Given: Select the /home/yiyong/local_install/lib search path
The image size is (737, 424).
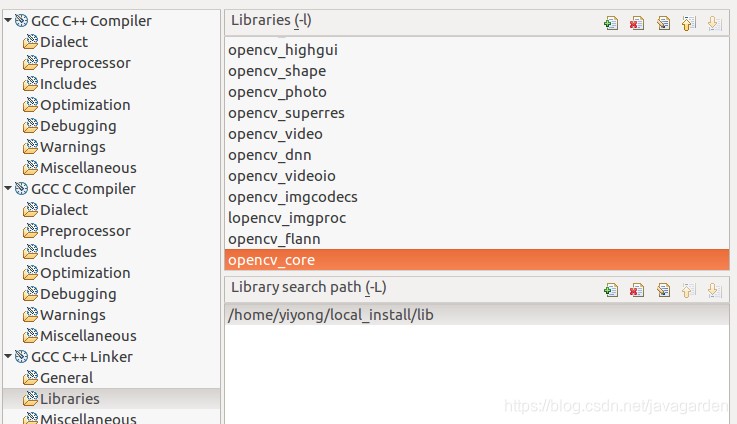Looking at the screenshot, I should point(477,314).
